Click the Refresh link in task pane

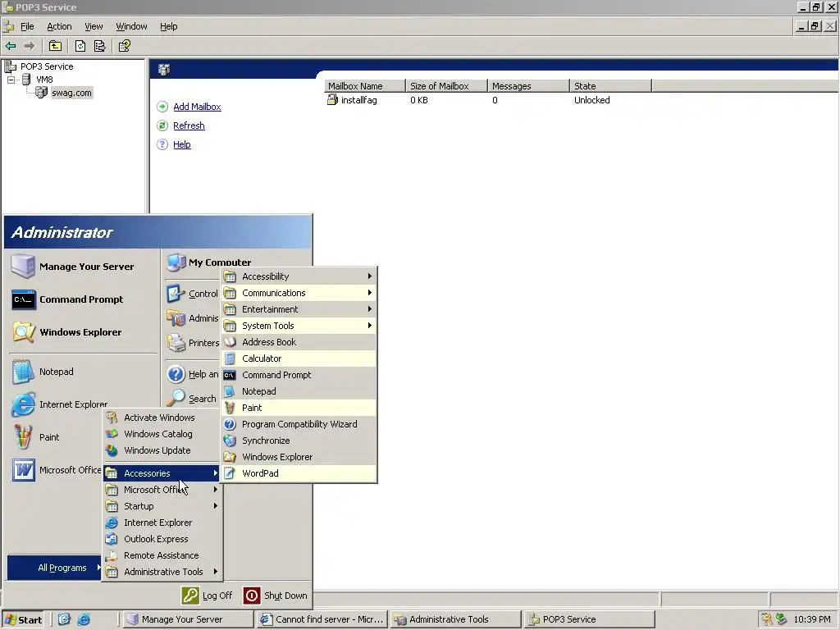point(189,126)
